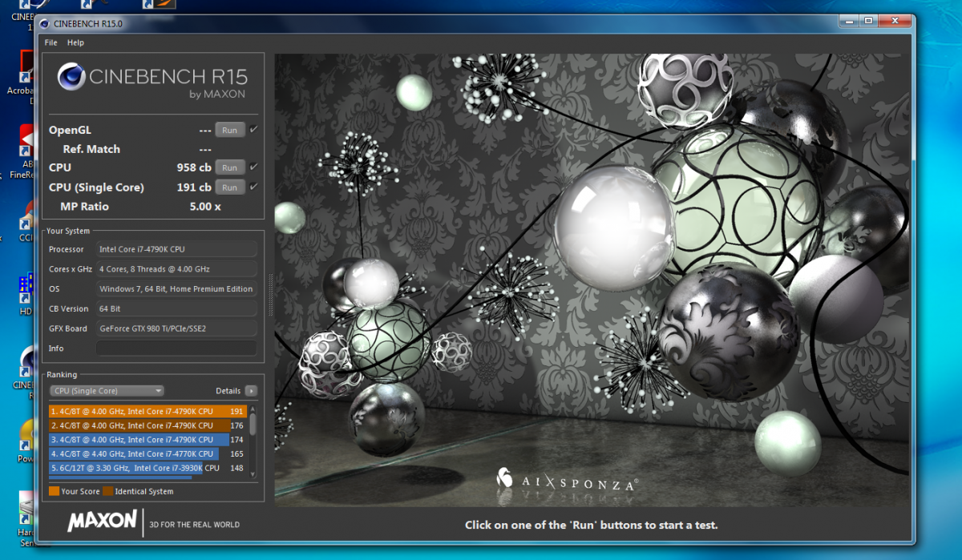Click the Details arrow button in Ranking
This screenshot has height=560, width=962.
click(x=251, y=391)
